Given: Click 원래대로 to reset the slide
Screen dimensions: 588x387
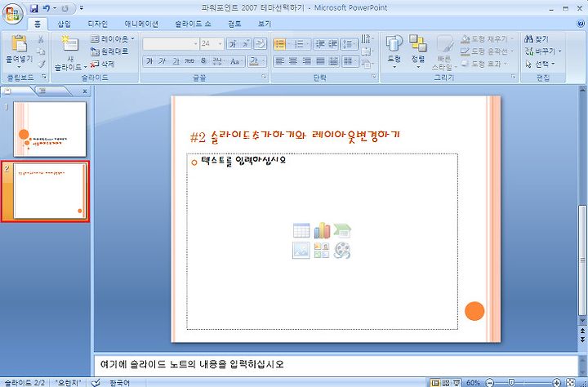Looking at the screenshot, I should (109, 51).
